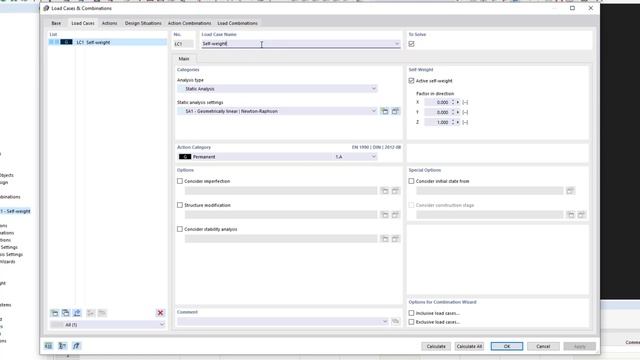
Task: Uncheck Active self-weight
Action: click(411, 81)
